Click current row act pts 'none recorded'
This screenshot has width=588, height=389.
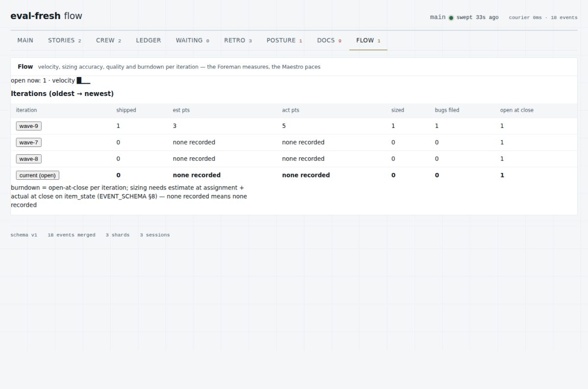[306, 175]
